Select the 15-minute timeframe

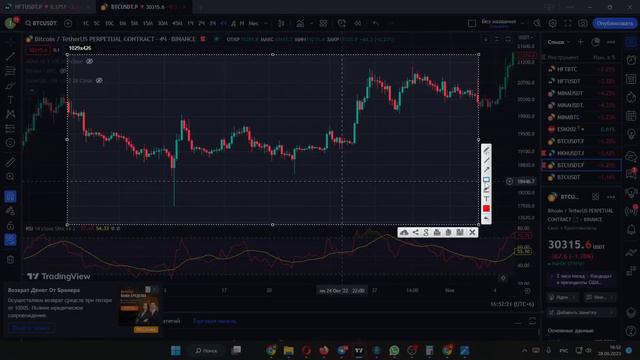(148, 23)
